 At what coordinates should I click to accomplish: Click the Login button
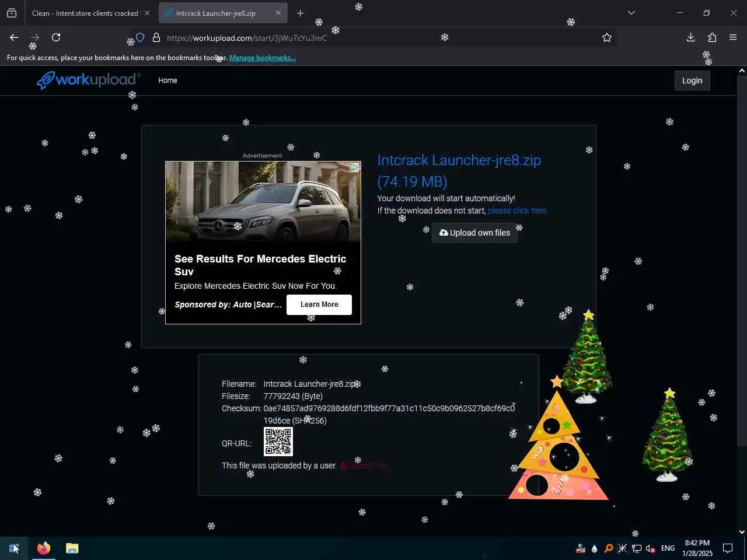692,80
